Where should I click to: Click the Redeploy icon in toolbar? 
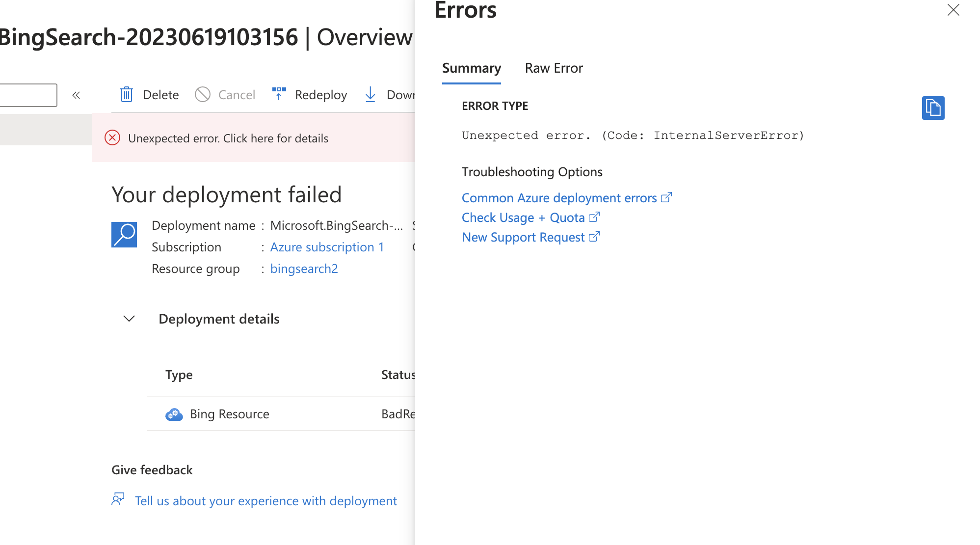[x=279, y=94]
